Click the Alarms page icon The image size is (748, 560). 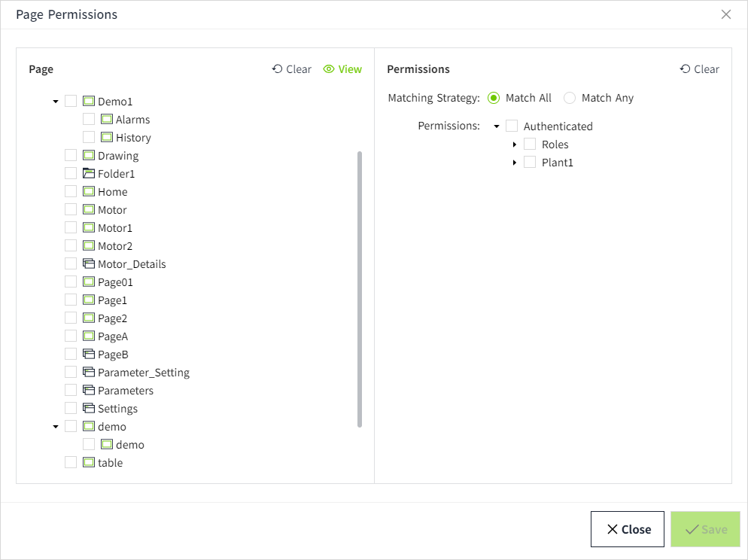pyautogui.click(x=107, y=120)
